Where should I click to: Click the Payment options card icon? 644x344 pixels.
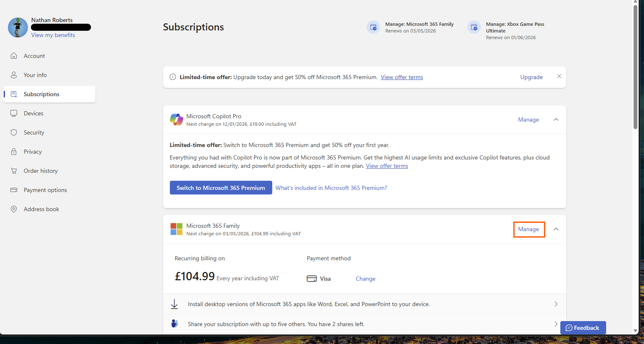click(x=14, y=190)
